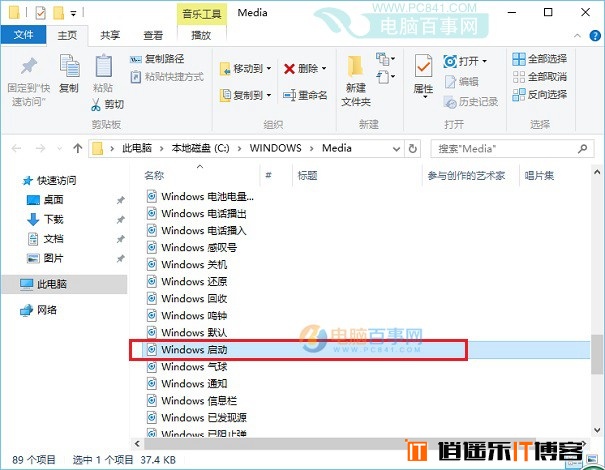The image size is (605, 470).
Task: Open Network (网络) in sidebar
Action: pos(39,310)
